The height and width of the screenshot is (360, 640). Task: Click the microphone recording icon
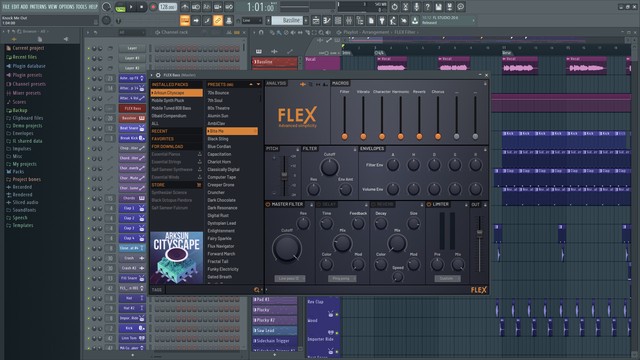click(x=416, y=7)
